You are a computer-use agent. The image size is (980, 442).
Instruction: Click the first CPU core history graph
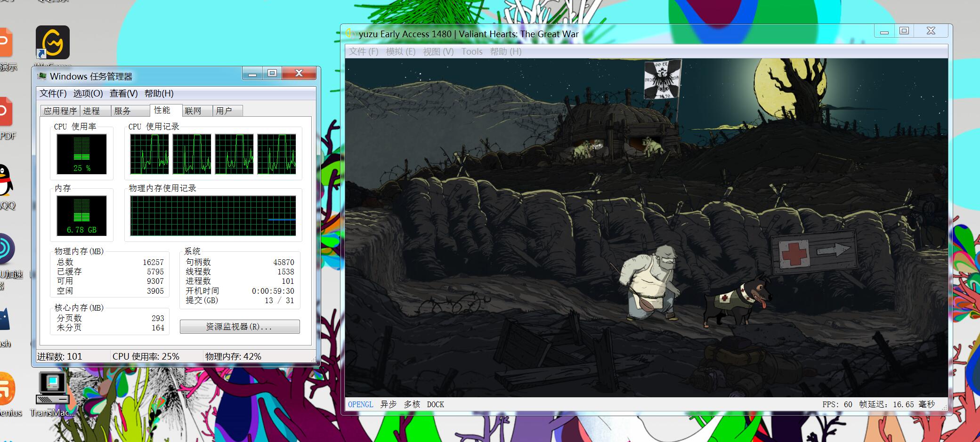(x=149, y=154)
